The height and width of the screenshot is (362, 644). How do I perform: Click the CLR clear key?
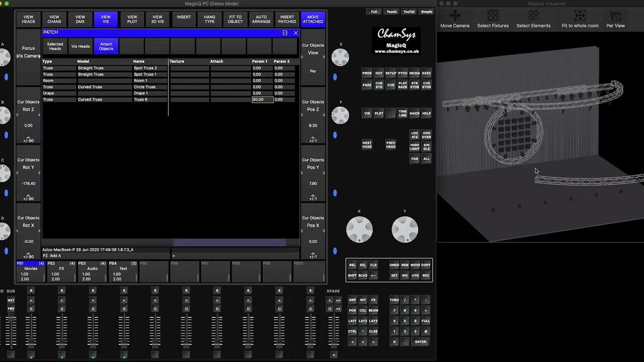pyautogui.click(x=373, y=265)
